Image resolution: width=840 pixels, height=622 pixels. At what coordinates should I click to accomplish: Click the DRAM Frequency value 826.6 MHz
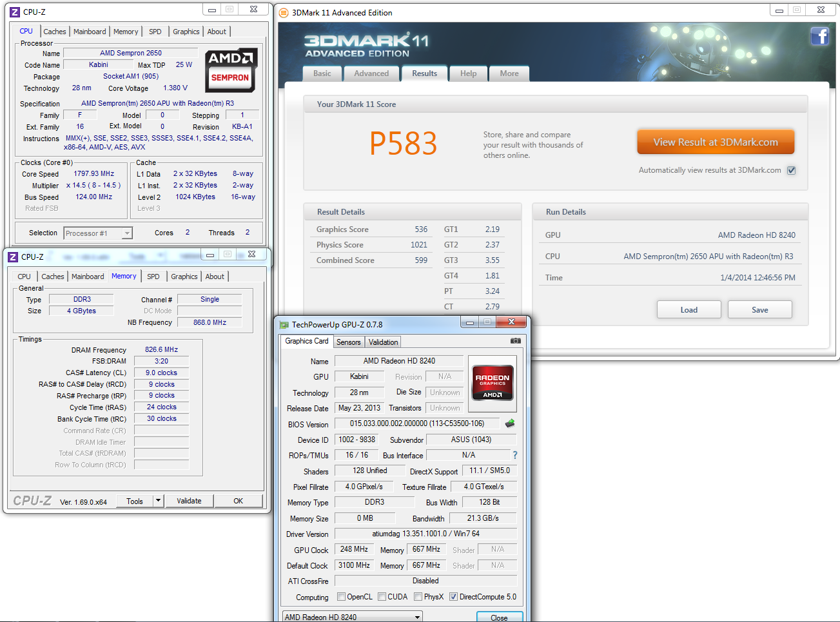(161, 349)
